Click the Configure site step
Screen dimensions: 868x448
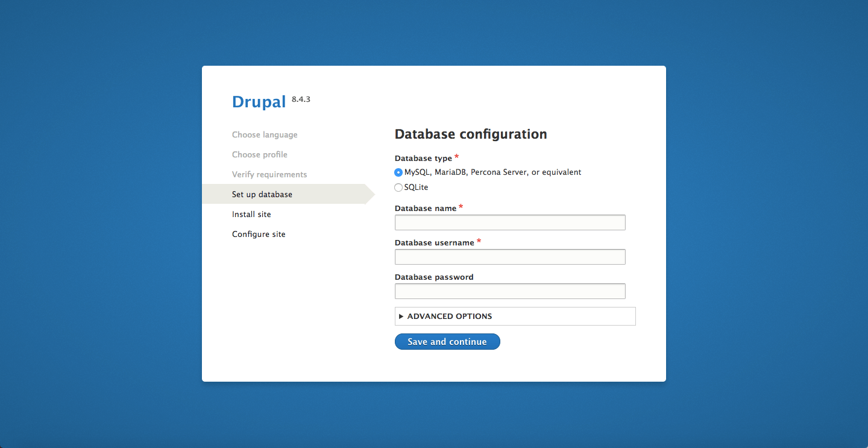coord(259,235)
